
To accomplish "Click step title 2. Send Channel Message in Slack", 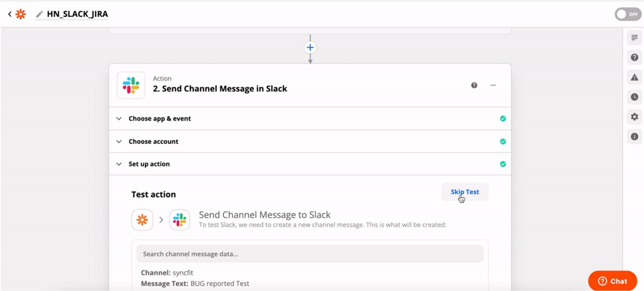I will 220,89.
